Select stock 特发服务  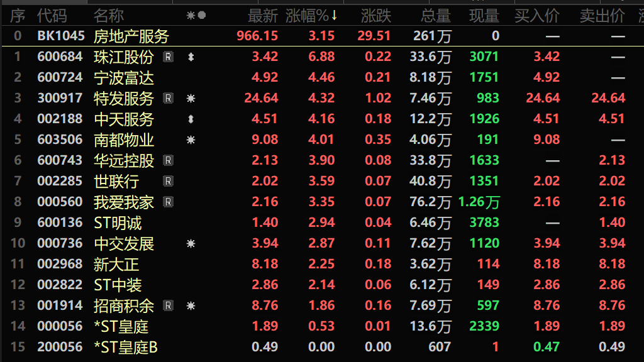pyautogui.click(x=124, y=99)
